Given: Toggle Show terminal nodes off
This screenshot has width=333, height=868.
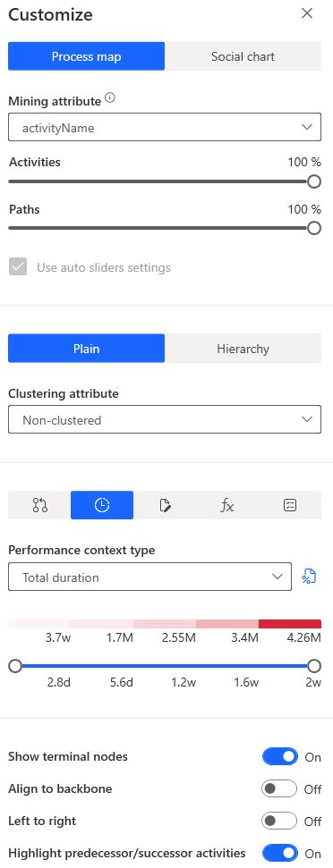Looking at the screenshot, I should click(280, 757).
